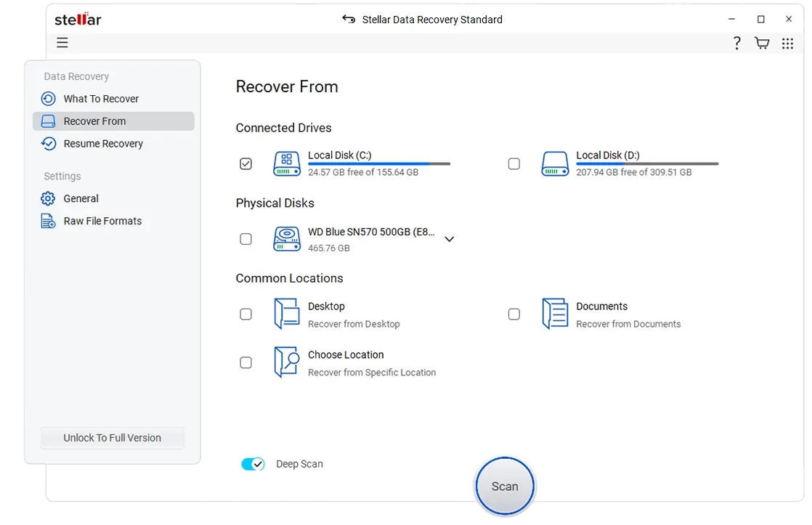The height and width of the screenshot is (525, 812).
Task: Click the Local Disk (C:) usage bar
Action: tap(378, 164)
